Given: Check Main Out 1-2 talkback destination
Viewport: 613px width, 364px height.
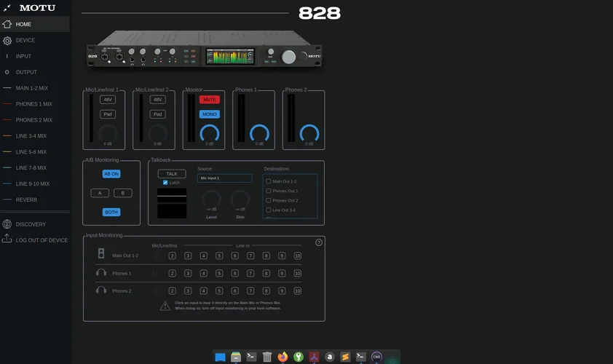Looking at the screenshot, I should tap(269, 181).
